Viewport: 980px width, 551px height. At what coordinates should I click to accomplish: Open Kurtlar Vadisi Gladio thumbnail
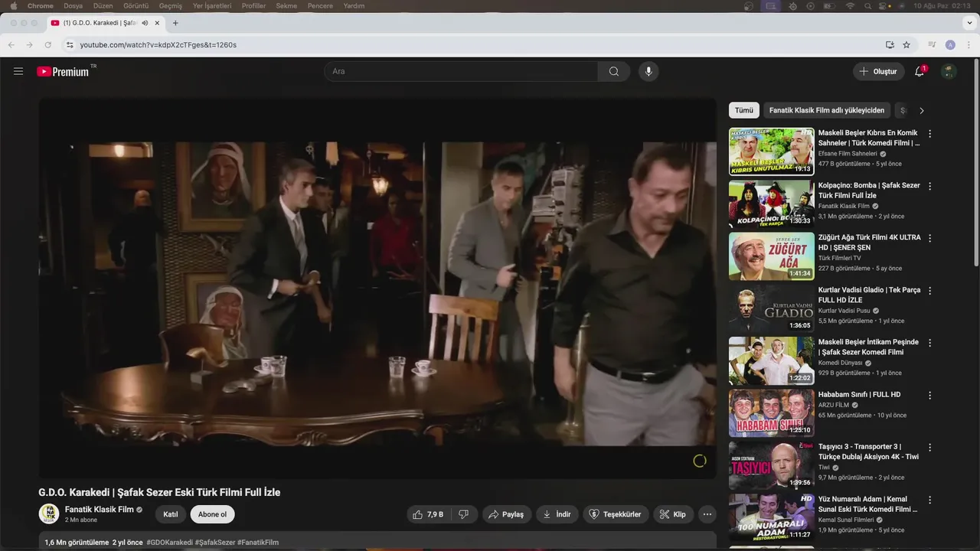(x=771, y=308)
